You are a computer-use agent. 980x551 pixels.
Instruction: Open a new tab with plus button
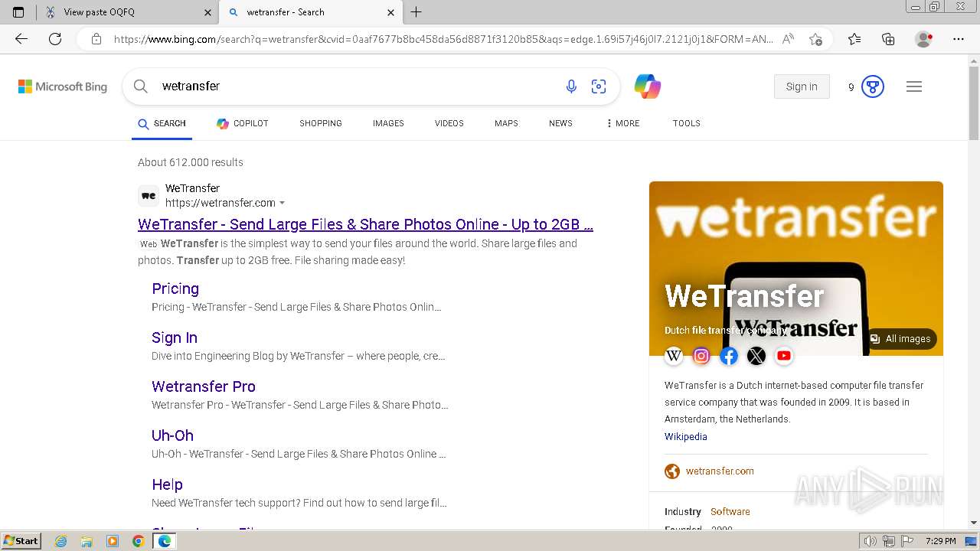click(x=416, y=12)
